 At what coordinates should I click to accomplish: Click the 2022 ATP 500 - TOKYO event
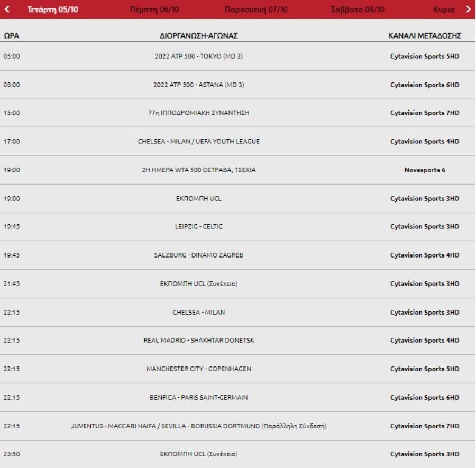(198, 56)
